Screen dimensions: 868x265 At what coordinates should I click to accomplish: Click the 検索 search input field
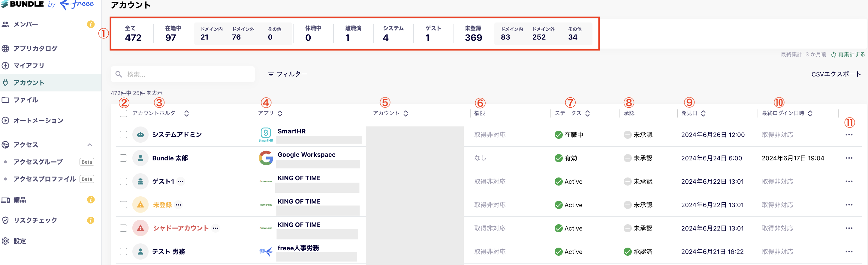pos(182,74)
